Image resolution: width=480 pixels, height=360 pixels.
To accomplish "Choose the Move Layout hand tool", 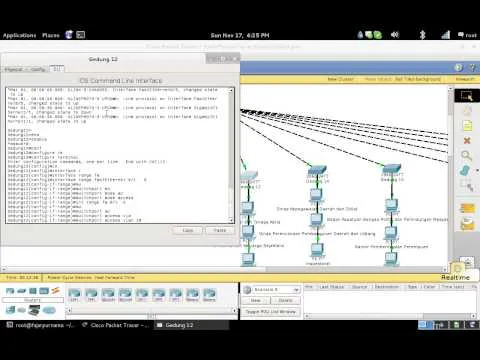I will pyautogui.click(x=467, y=111).
